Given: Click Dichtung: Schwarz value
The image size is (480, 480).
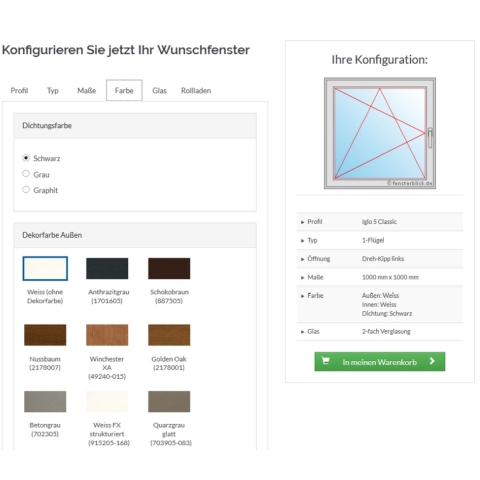Looking at the screenshot, I should 387,313.
